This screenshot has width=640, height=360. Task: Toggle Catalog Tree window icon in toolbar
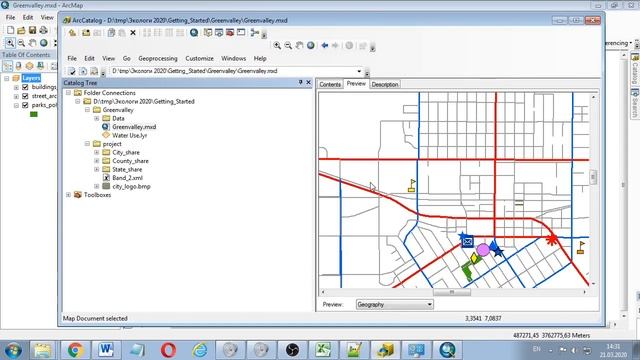click(x=208, y=33)
